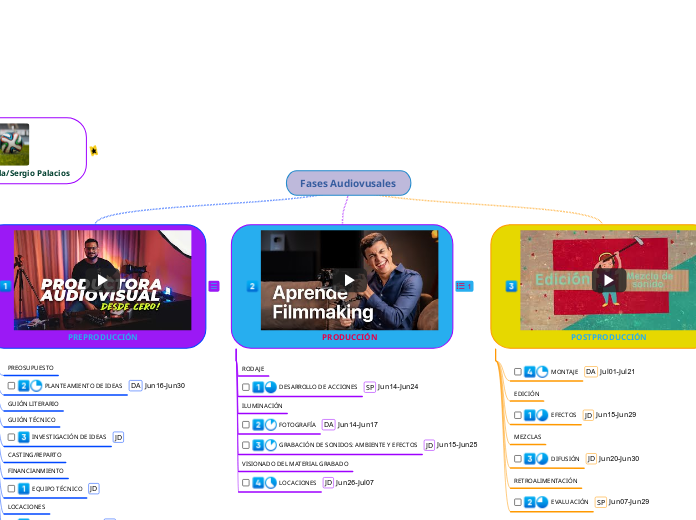Click progress pie icon on Montaje
The image size is (696, 520).
(542, 371)
